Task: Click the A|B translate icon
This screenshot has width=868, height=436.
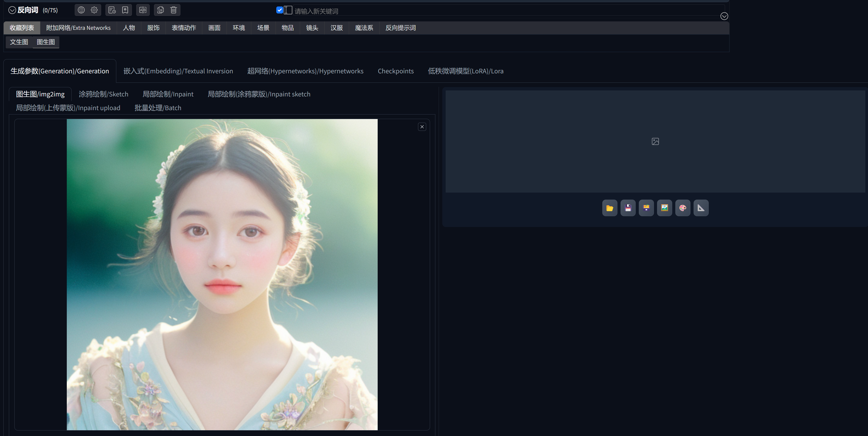Action: pos(143,10)
